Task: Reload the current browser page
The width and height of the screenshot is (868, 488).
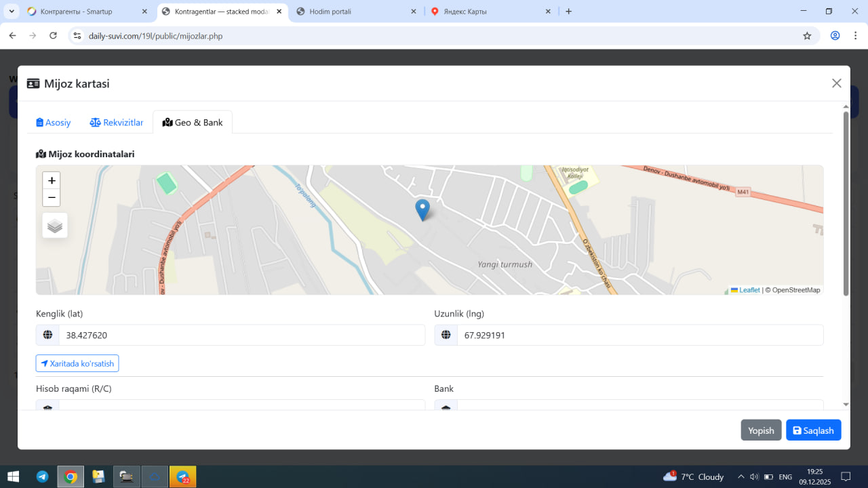Action: [x=54, y=36]
